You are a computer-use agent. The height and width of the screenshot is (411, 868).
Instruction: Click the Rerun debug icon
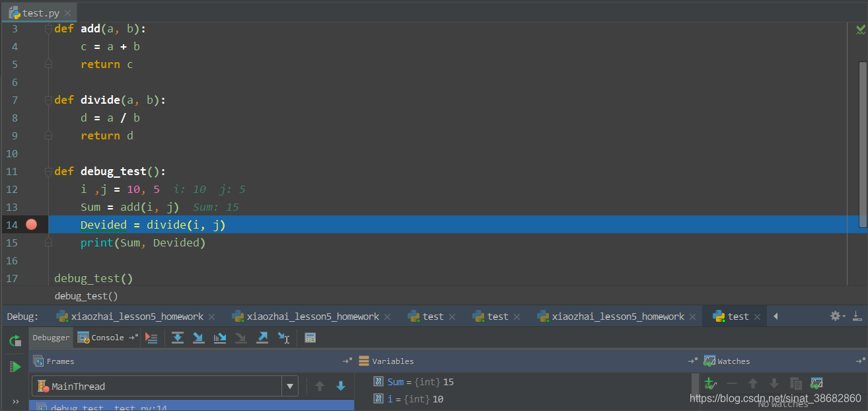point(15,341)
